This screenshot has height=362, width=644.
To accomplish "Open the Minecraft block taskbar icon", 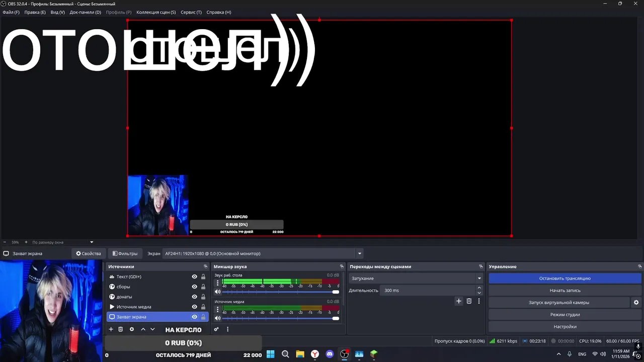I will coord(374,354).
